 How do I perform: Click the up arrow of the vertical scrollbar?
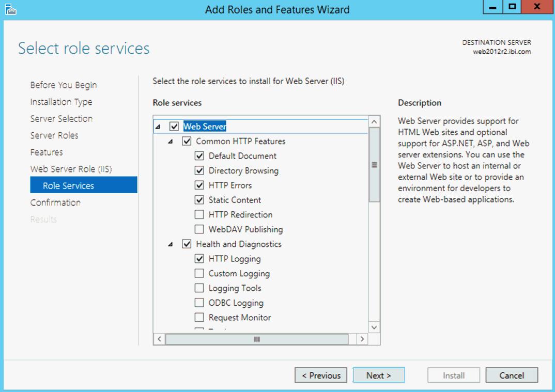coord(374,122)
